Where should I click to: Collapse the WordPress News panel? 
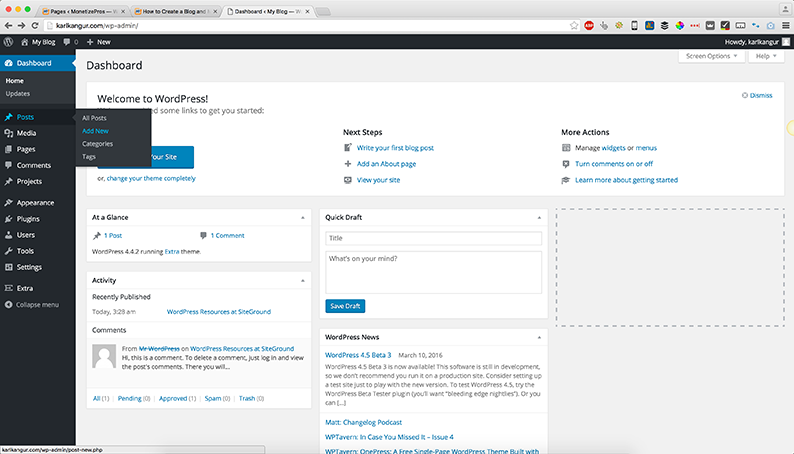click(539, 337)
